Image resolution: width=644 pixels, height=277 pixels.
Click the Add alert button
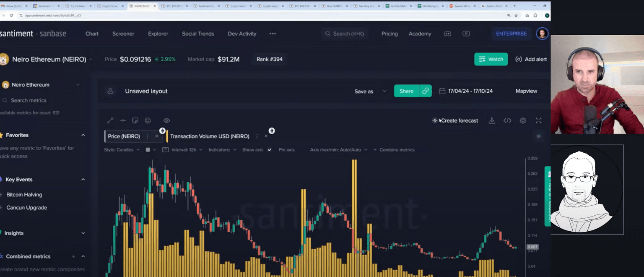pyautogui.click(x=531, y=59)
